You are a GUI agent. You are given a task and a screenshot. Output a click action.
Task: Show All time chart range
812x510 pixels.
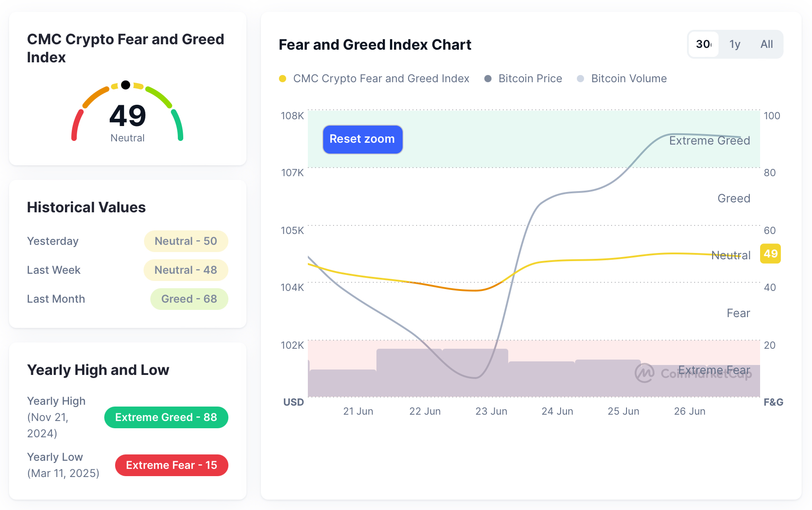pyautogui.click(x=766, y=44)
